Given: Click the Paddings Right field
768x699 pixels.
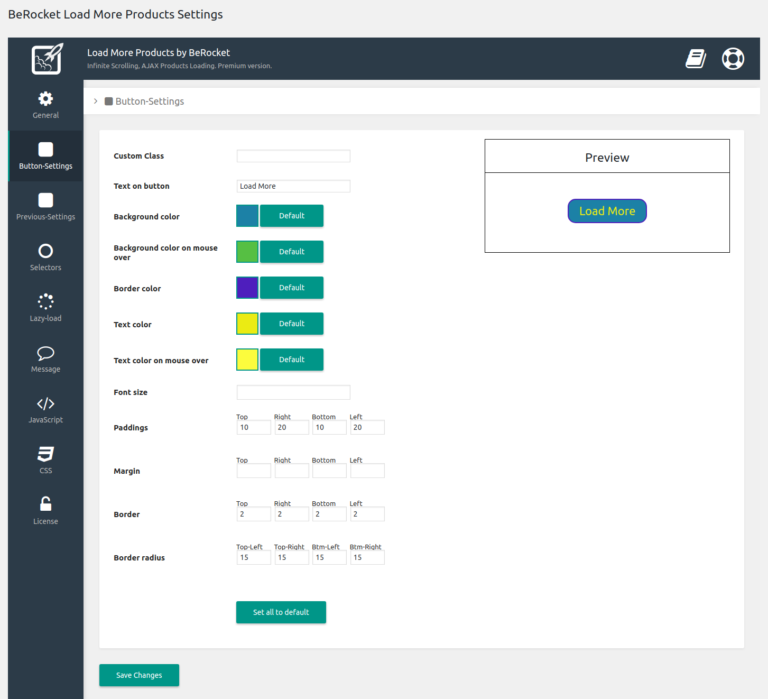Looking at the screenshot, I should tap(291, 428).
